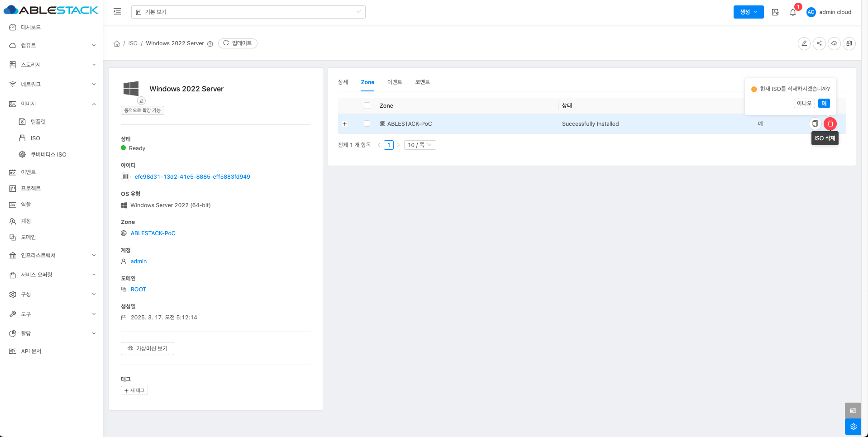
Task: Click the 새 태그 add tag field
Action: [134, 390]
